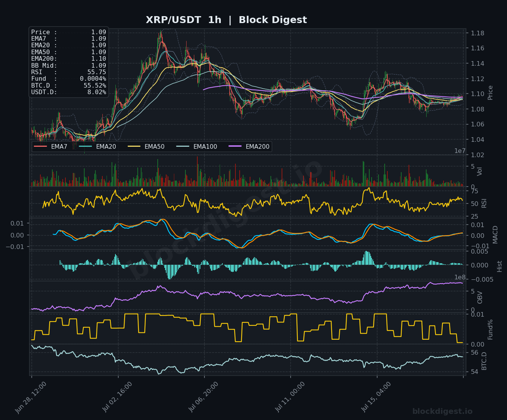Select the EMA20 label in the legend
Viewport: 507px width, 420px height.
[x=106, y=146]
